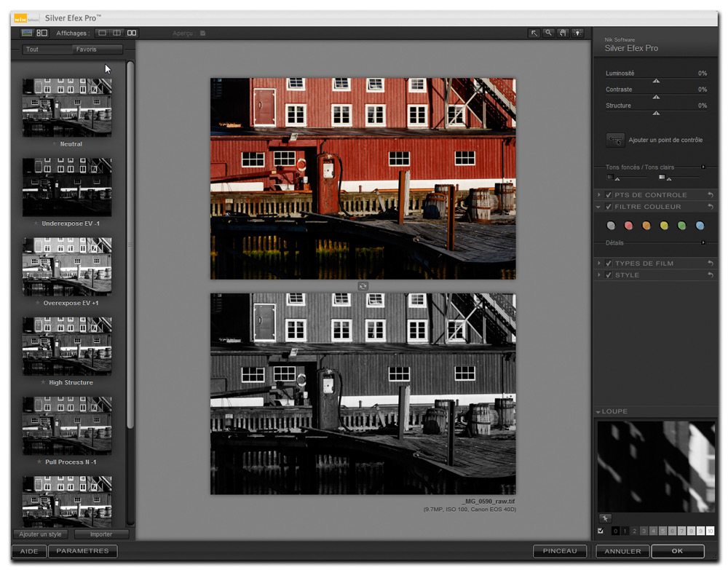Click the Importer button
The image size is (728, 570).
101,534
